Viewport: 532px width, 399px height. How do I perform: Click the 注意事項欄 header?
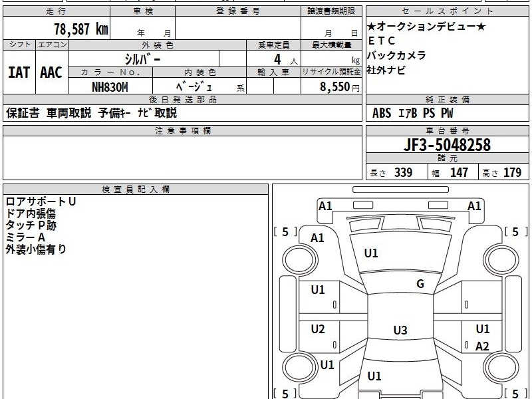(182, 130)
